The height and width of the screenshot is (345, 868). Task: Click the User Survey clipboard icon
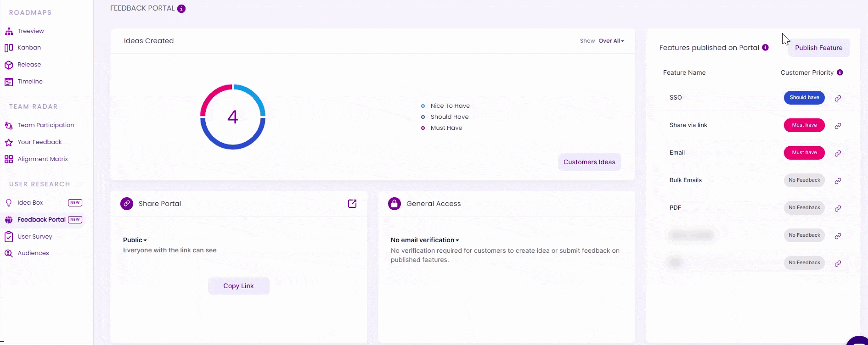click(x=9, y=237)
